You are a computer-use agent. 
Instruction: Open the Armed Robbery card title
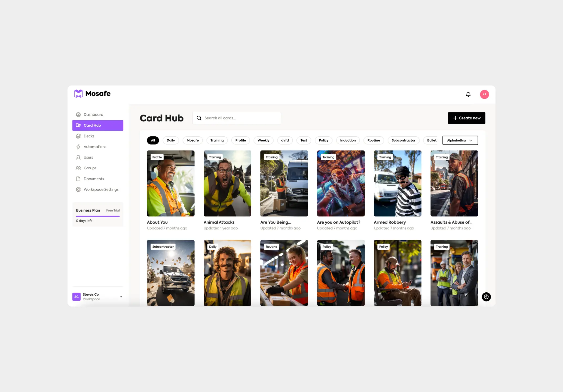pos(390,222)
